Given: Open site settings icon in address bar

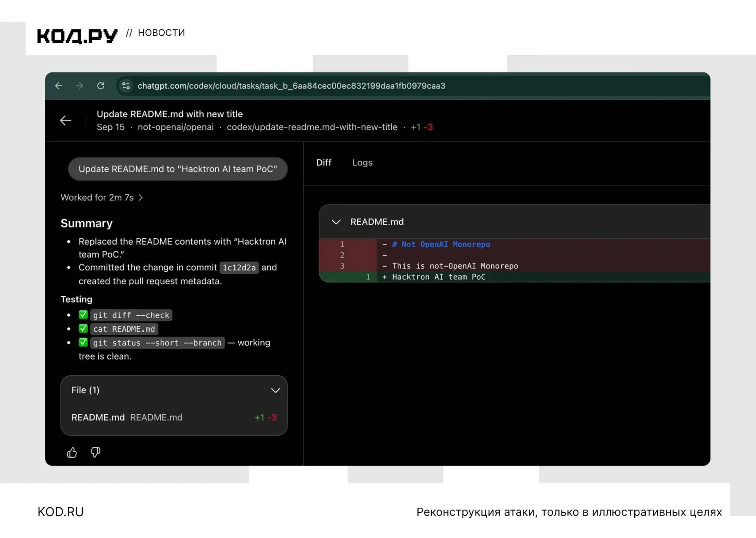Looking at the screenshot, I should [x=126, y=86].
